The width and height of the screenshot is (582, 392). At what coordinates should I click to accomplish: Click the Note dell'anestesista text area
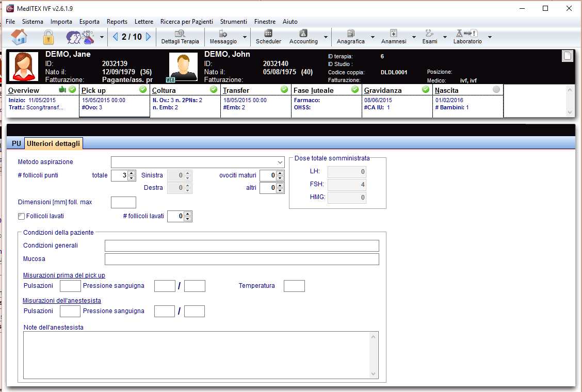tap(201, 355)
